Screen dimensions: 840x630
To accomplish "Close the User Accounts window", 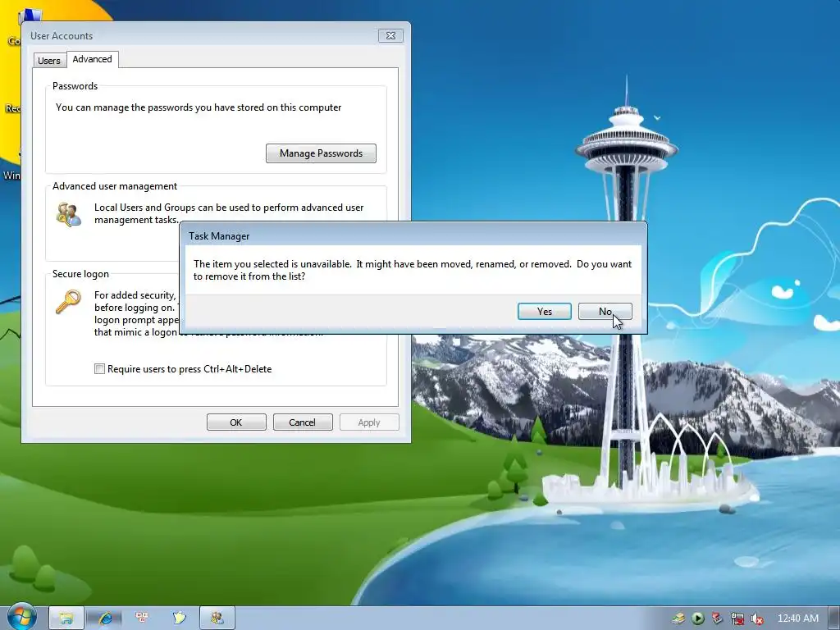I will click(x=390, y=36).
